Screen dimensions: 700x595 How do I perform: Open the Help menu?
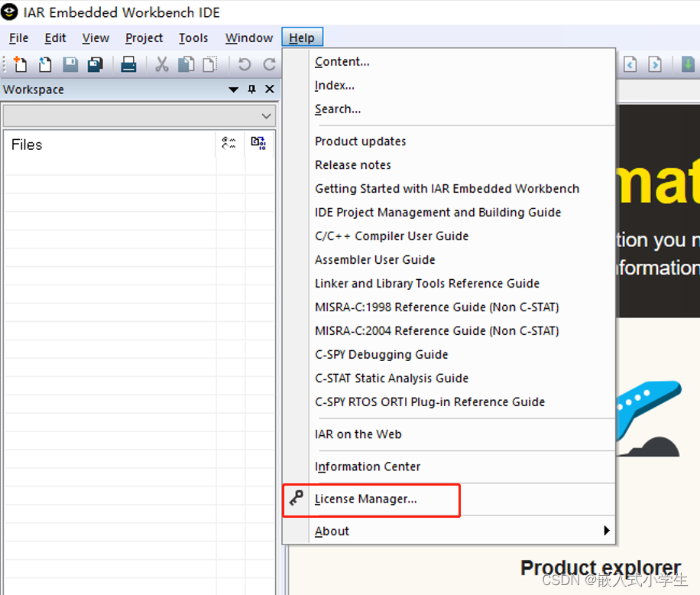302,37
